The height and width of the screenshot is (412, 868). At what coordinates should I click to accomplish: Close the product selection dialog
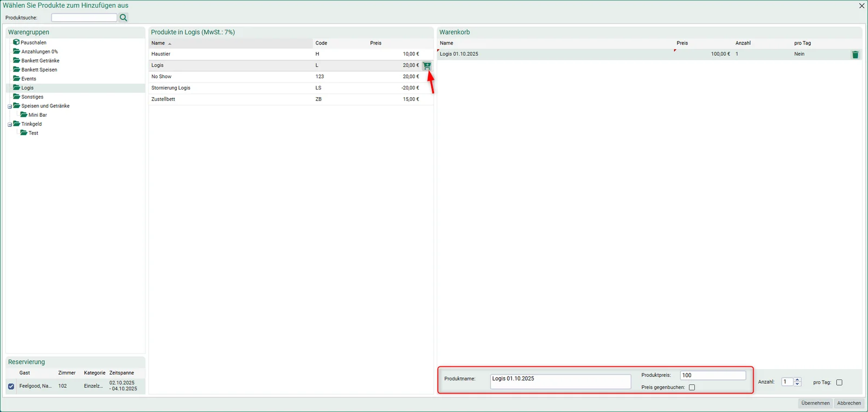(861, 5)
